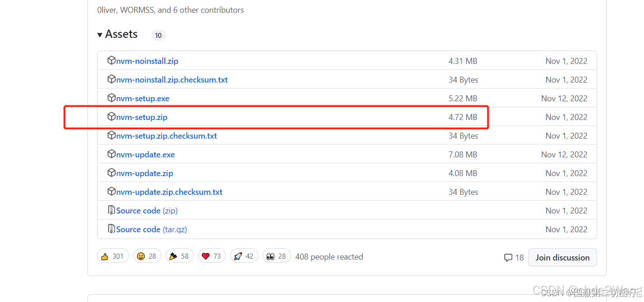Click 4.72 MB size of nvm-setup.zip
Image resolution: width=644 pixels, height=302 pixels.
[463, 117]
